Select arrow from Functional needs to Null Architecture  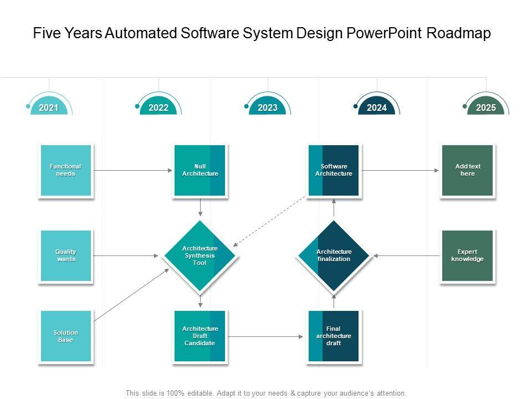click(133, 170)
